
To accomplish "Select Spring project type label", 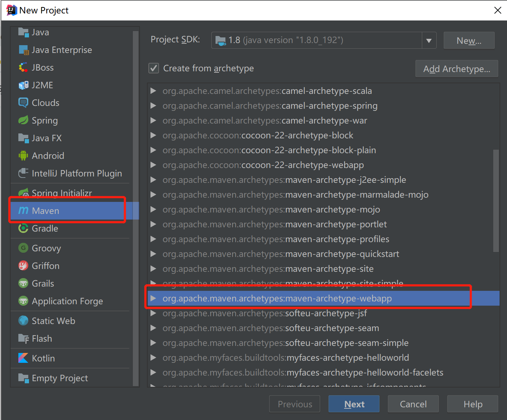I will (45, 121).
